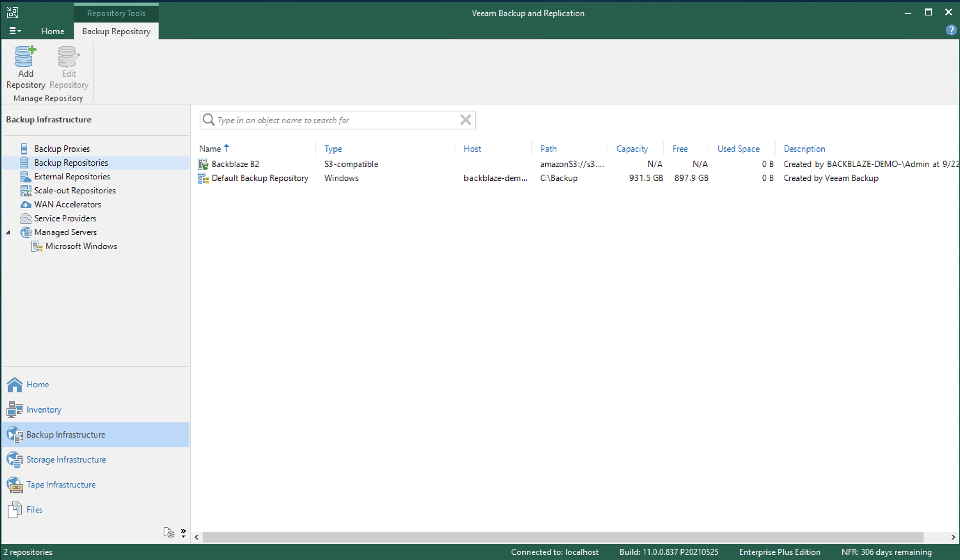
Task: Click 'Enterprise Plus Edition' status text
Action: point(780,552)
